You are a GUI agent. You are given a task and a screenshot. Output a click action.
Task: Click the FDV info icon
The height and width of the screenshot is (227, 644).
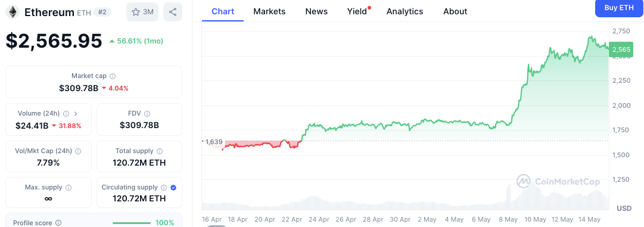(147, 114)
